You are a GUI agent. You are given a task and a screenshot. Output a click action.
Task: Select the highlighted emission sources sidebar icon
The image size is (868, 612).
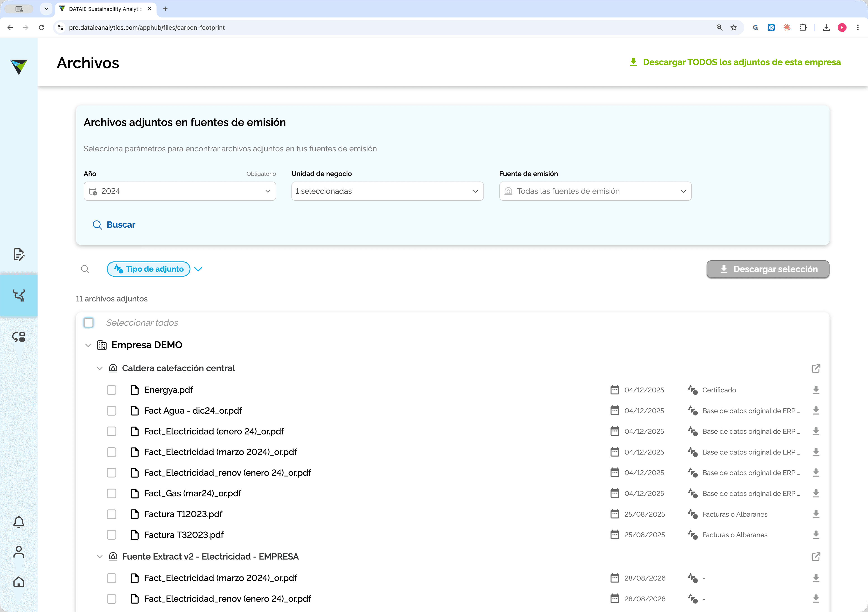point(19,295)
